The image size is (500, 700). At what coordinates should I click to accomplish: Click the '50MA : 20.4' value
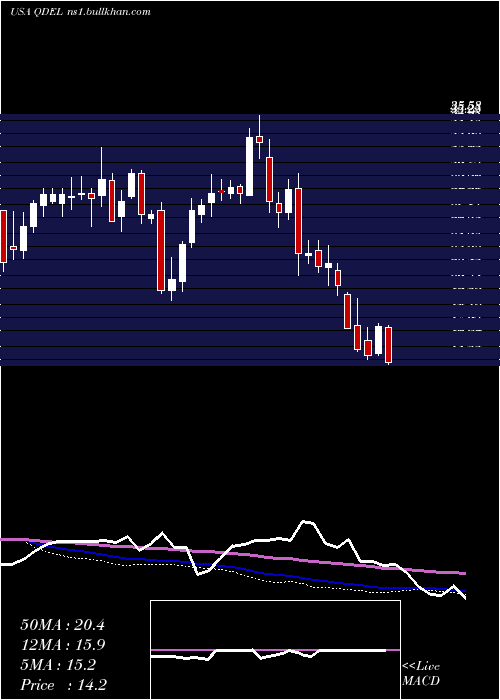(x=63, y=625)
